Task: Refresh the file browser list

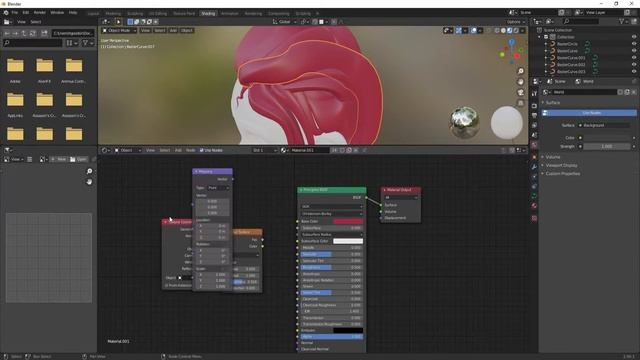Action: click(33, 33)
